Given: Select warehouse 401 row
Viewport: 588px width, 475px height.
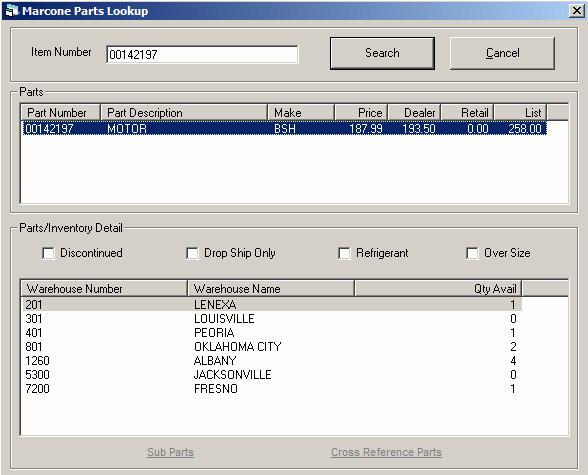Looking at the screenshot, I should [x=272, y=333].
